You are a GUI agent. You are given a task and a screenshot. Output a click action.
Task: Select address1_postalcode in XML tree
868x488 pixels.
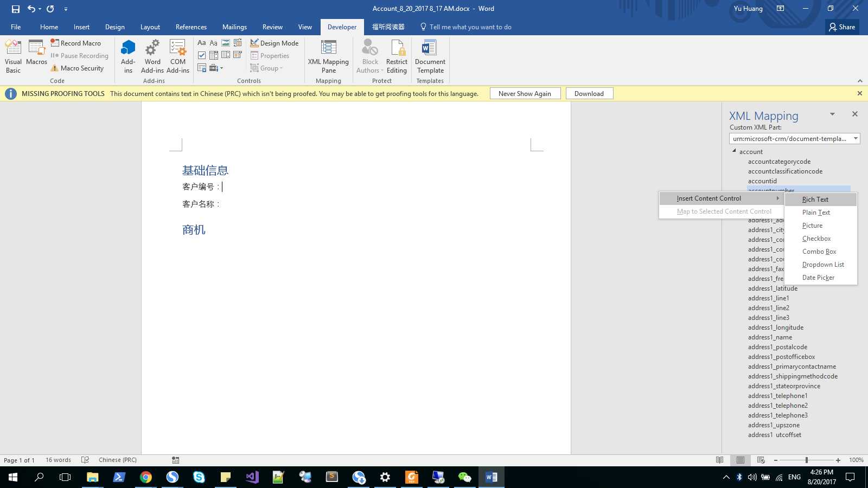[x=777, y=347]
